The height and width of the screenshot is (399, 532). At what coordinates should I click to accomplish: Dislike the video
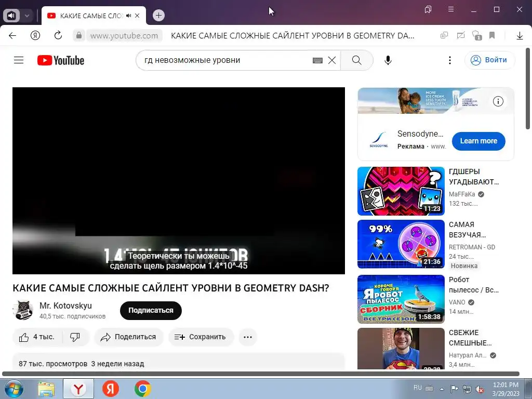click(75, 337)
